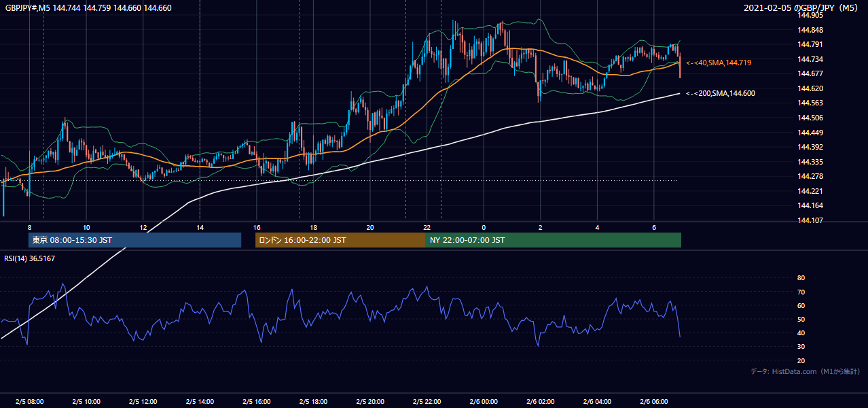Screen dimensions: 868x408
Task: Click the 2/5 16:00 date label
Action: pos(256,402)
